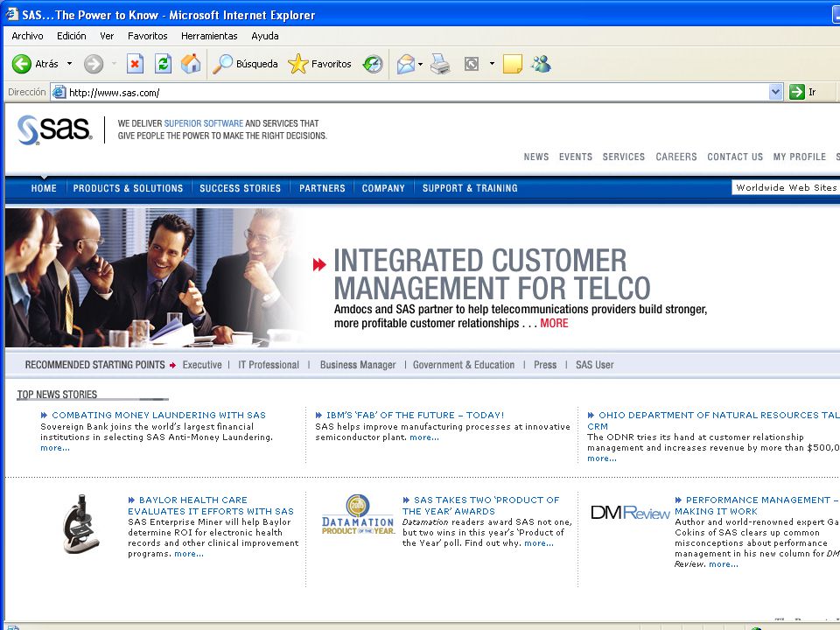Click the page icon in the address bar

[x=59, y=92]
